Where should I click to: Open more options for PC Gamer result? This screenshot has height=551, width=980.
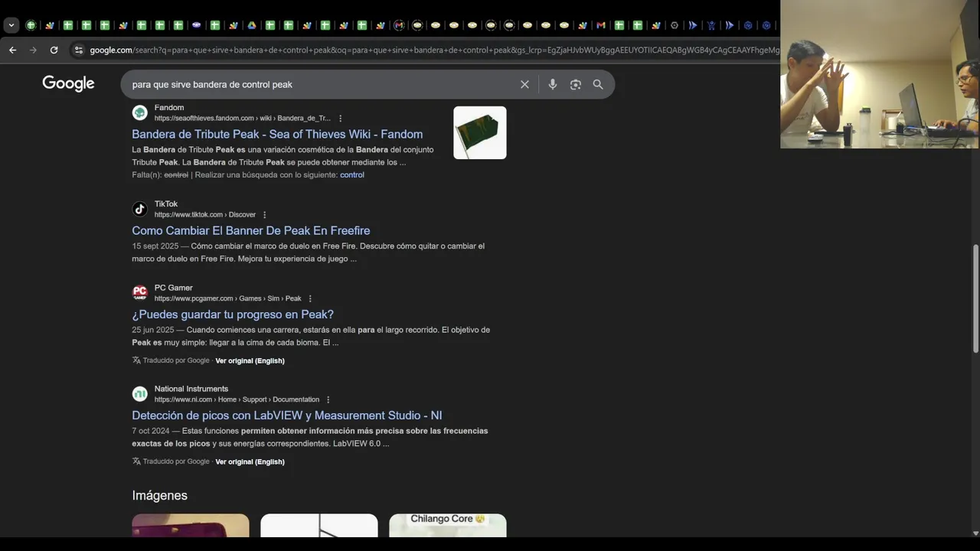(x=310, y=298)
